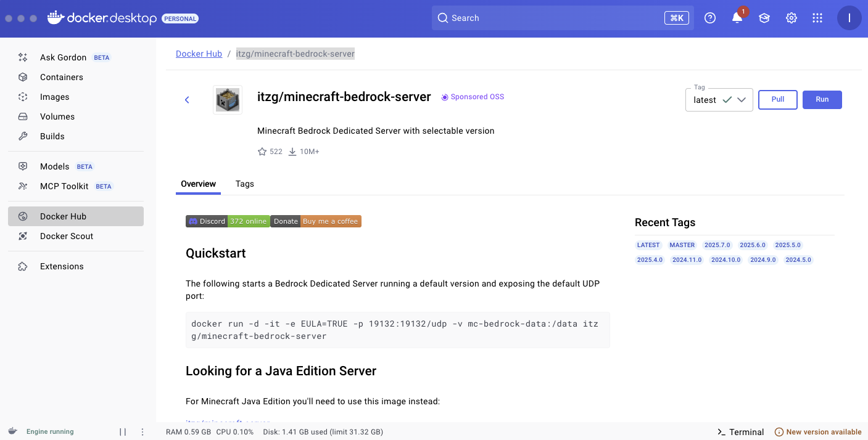Click the CPU 0.10% status text
This screenshot has width=868, height=440.
[x=235, y=432]
